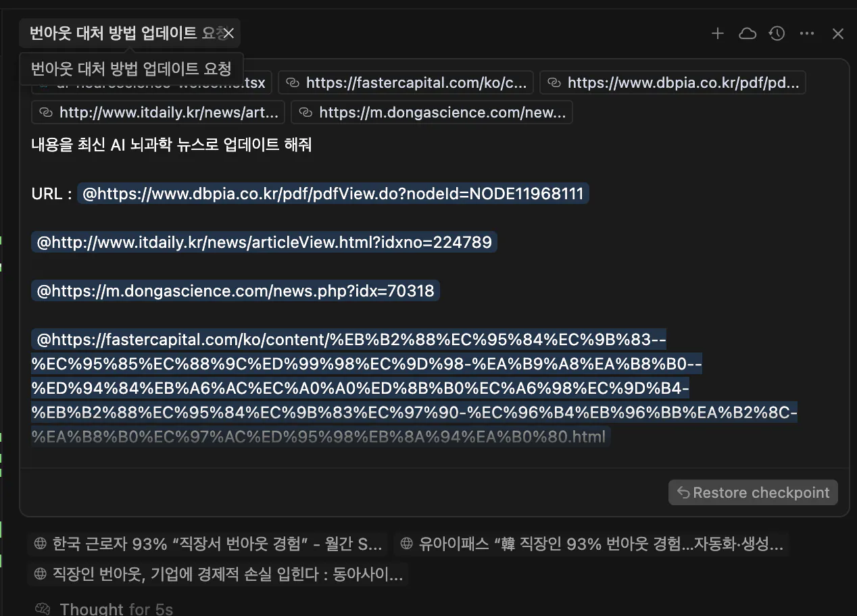857x616 pixels.
Task: Click the brain icon next to Thought
Action: pyautogui.click(x=41, y=607)
